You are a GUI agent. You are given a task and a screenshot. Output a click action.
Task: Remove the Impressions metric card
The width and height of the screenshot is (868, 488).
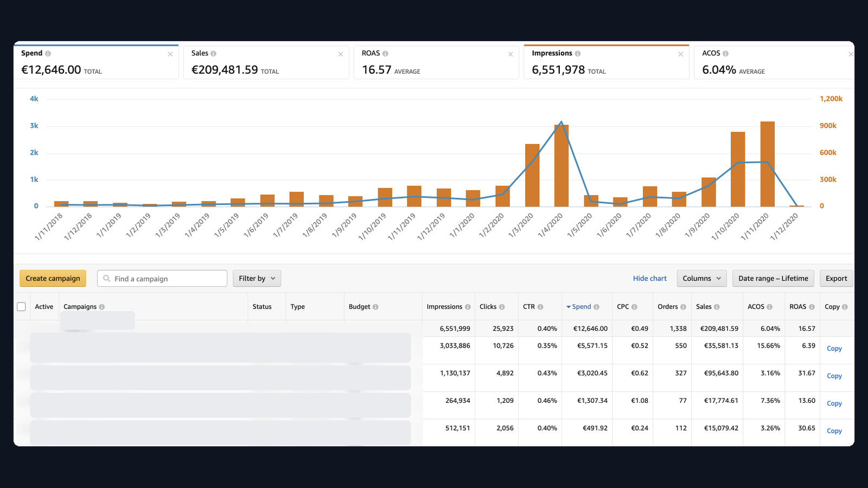pyautogui.click(x=680, y=54)
